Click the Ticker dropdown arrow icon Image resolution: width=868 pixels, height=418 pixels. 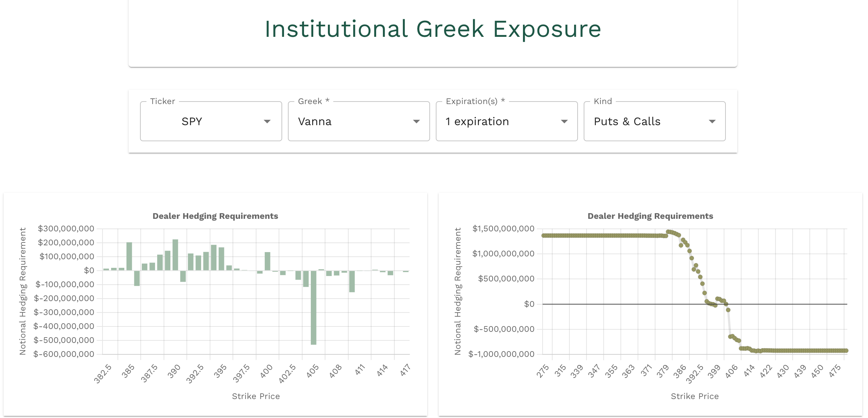[267, 122]
